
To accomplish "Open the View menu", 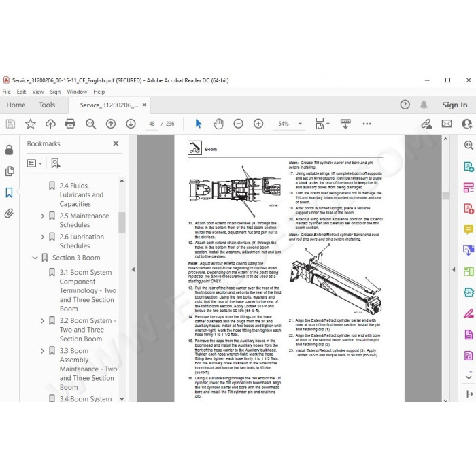I will 38,92.
